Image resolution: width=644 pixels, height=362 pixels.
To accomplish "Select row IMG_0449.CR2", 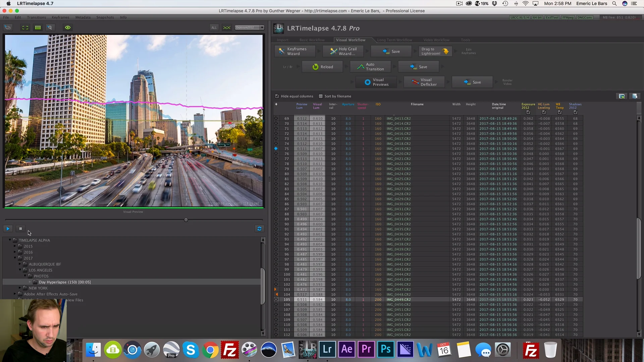I will pyautogui.click(x=428, y=300).
